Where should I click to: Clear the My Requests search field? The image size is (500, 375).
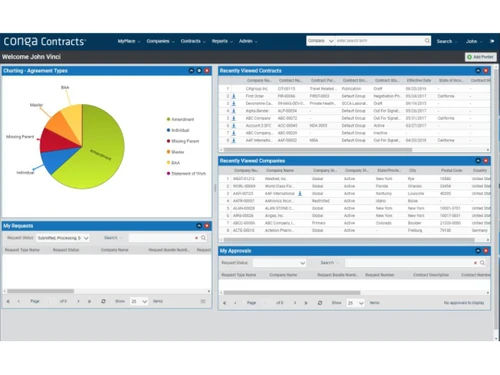tap(196, 238)
